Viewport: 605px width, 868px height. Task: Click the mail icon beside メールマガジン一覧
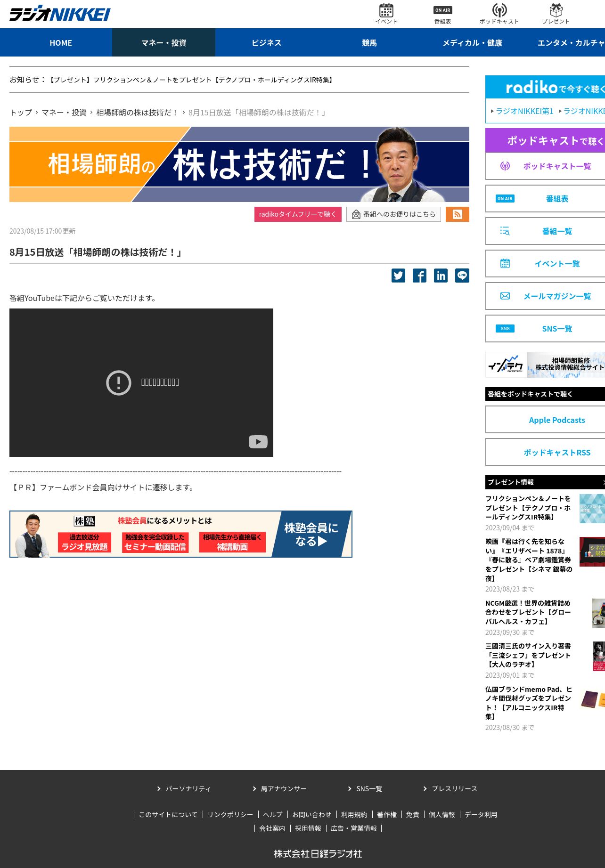(505, 296)
